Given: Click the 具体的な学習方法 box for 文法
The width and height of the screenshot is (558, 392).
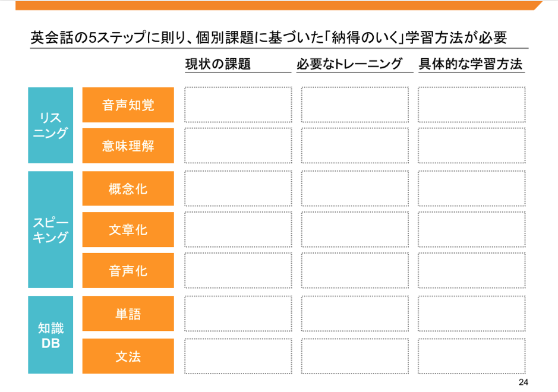Looking at the screenshot, I should (x=471, y=356).
